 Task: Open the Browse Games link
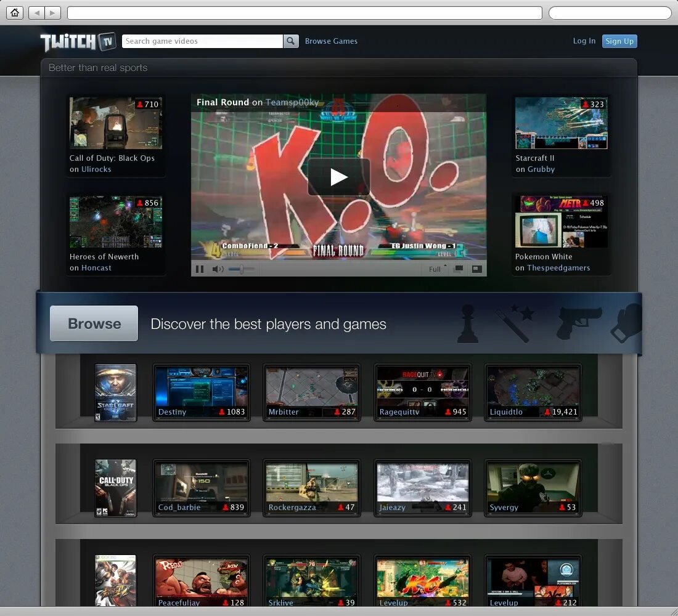tap(331, 41)
